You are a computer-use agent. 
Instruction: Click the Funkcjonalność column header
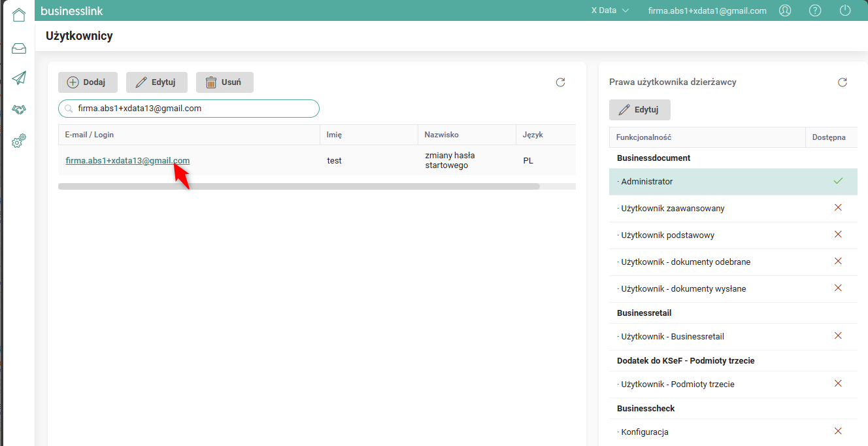[707, 137]
